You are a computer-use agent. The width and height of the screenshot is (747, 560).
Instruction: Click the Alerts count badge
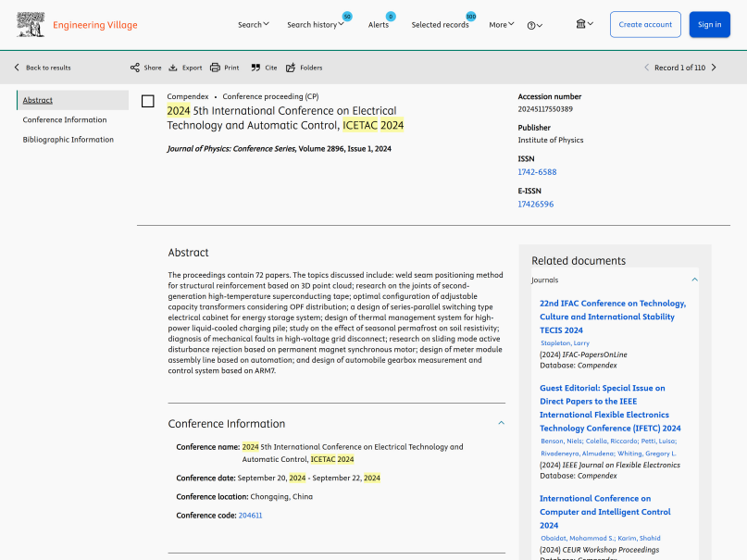pyautogui.click(x=391, y=17)
